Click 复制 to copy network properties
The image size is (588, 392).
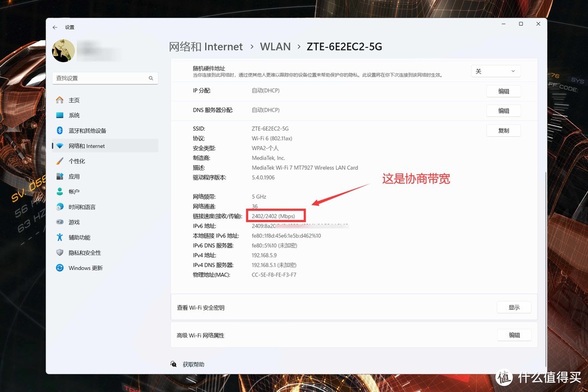[x=503, y=130]
